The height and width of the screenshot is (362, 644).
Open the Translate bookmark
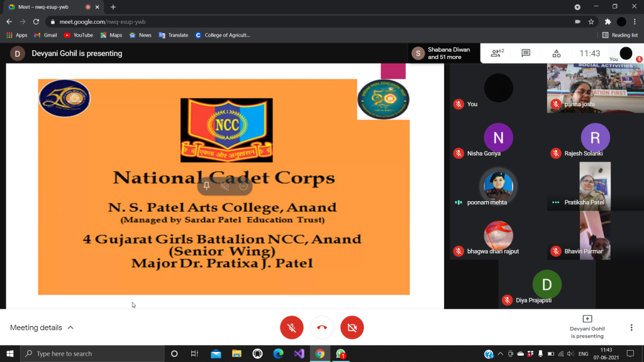click(x=174, y=35)
